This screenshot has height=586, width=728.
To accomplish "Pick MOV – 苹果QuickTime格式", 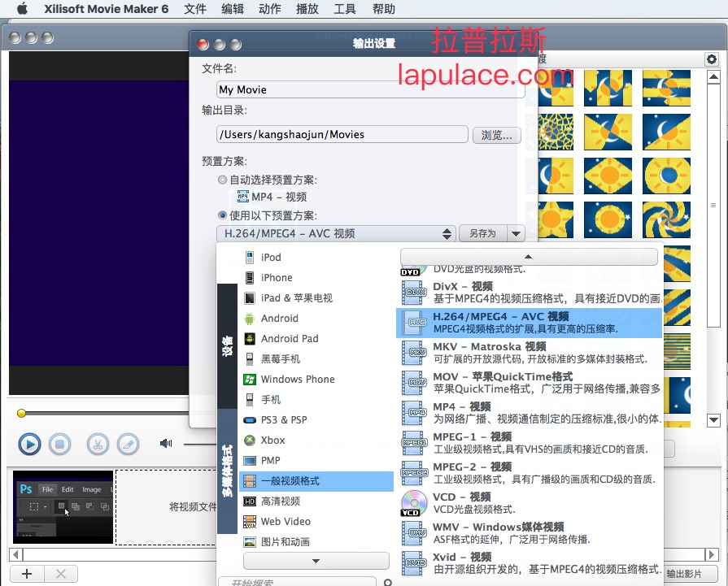I will pos(530,383).
